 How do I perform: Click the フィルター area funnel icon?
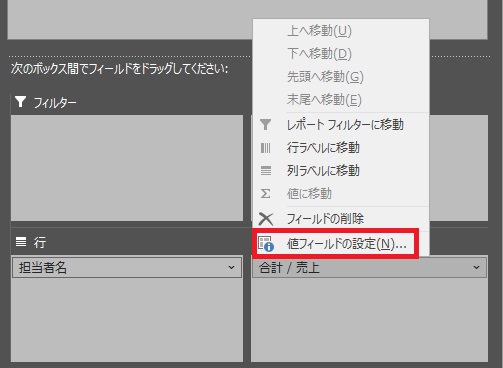pos(20,102)
